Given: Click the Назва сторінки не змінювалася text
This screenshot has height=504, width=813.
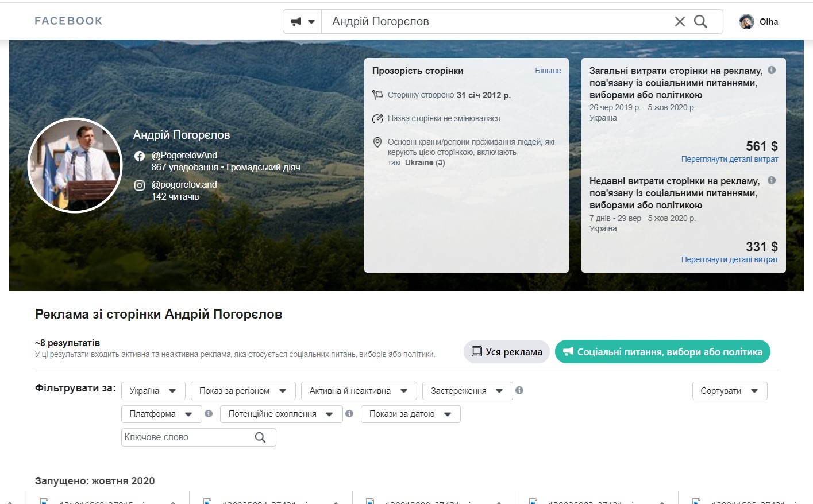Looking at the screenshot, I should coord(444,118).
